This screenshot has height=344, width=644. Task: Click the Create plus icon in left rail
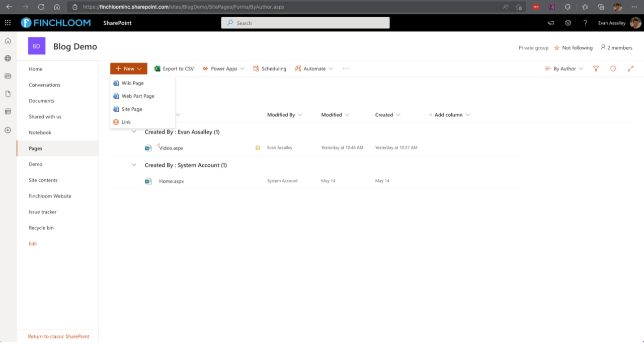tap(8, 130)
